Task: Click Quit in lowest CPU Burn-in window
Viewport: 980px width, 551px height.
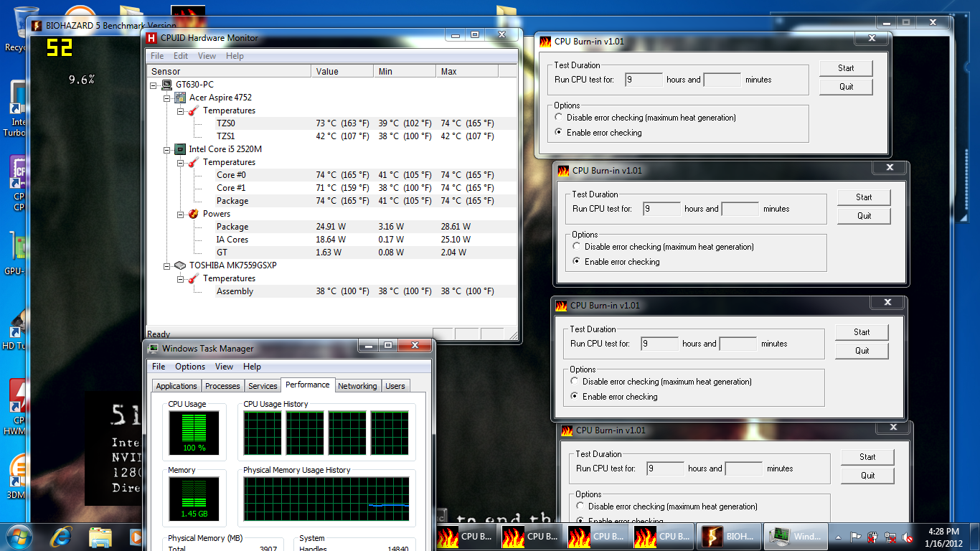Action: [867, 476]
